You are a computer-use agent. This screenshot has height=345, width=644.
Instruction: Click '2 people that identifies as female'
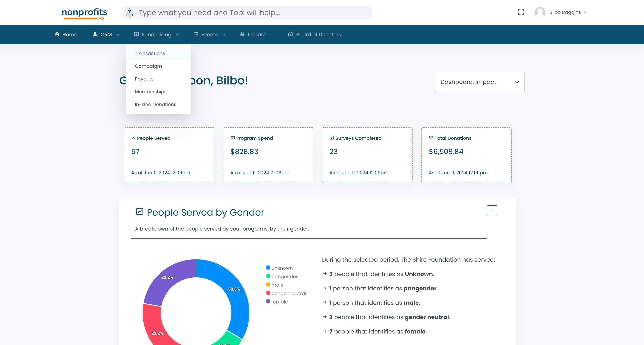click(378, 332)
